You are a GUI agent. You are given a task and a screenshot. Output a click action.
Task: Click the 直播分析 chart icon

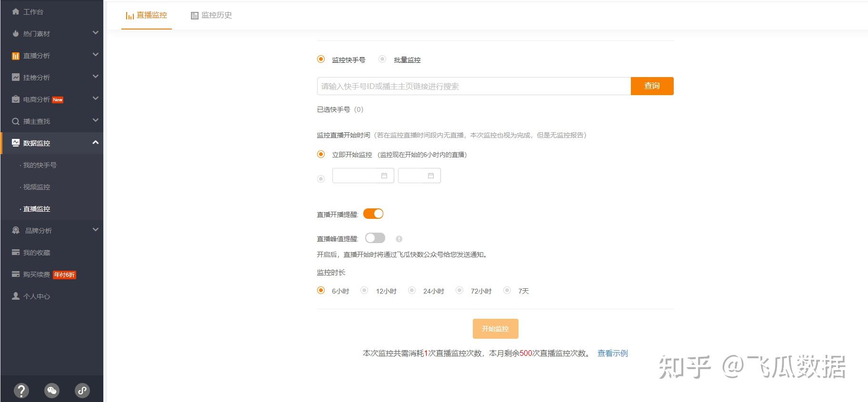[16, 56]
